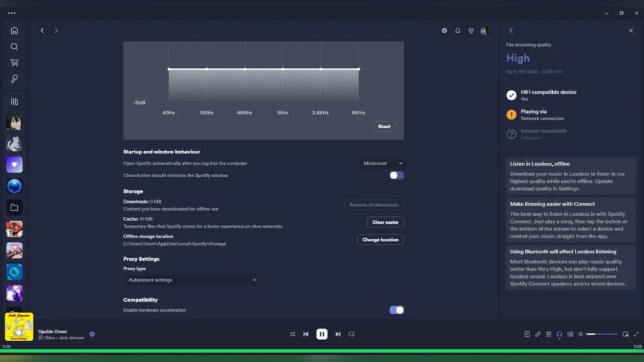The height and width of the screenshot is (362, 644).
Task: Open the shopping cart sidebar icon
Action: click(x=14, y=63)
